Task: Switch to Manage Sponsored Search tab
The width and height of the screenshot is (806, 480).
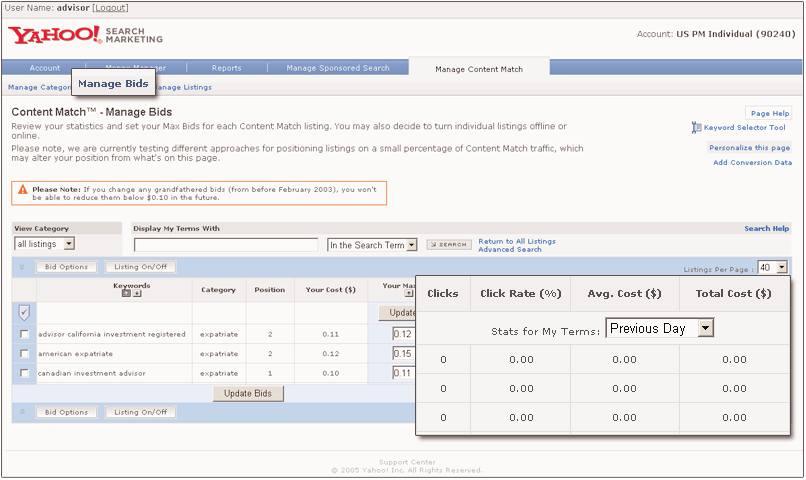Action: (x=338, y=68)
